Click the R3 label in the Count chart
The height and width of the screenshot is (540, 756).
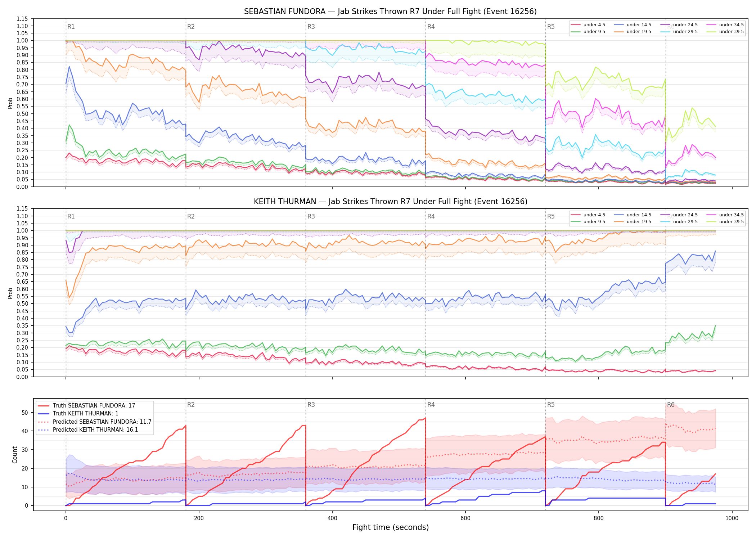[x=311, y=405]
